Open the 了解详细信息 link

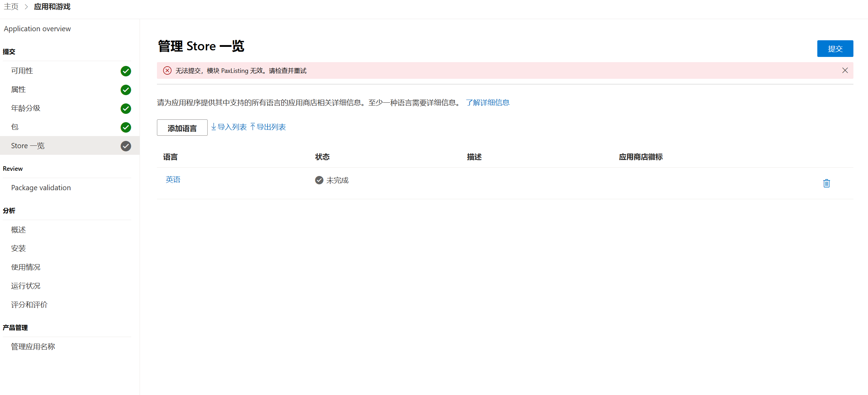coord(487,103)
